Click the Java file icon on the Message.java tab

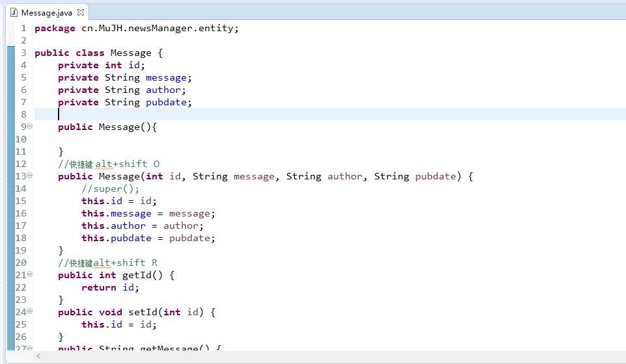(14, 12)
